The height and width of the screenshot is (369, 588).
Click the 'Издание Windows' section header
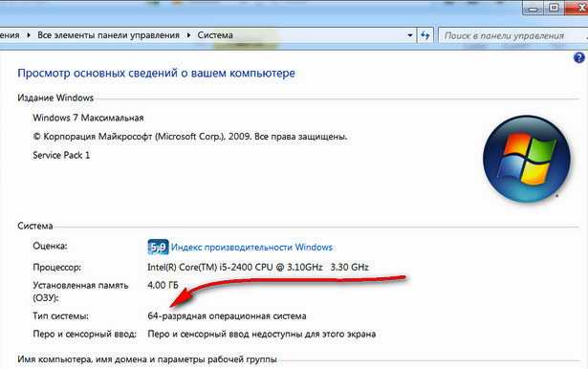pyautogui.click(x=55, y=98)
